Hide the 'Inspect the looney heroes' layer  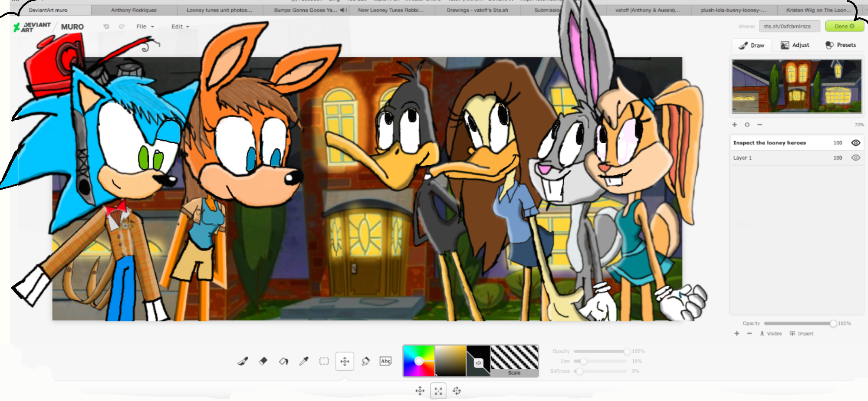click(855, 143)
